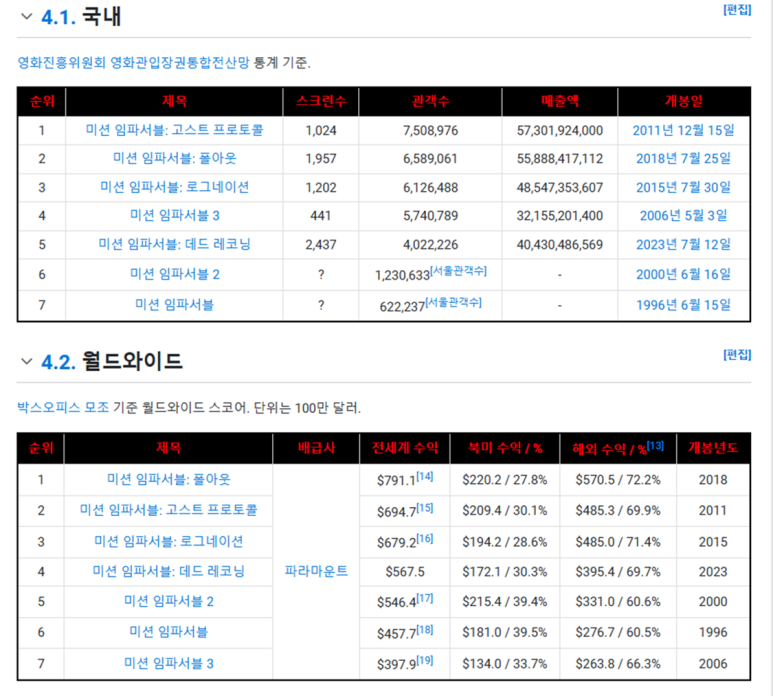Open footnote [19] next to $397.9
This screenshot has height=696, width=773.
pyautogui.click(x=424, y=661)
